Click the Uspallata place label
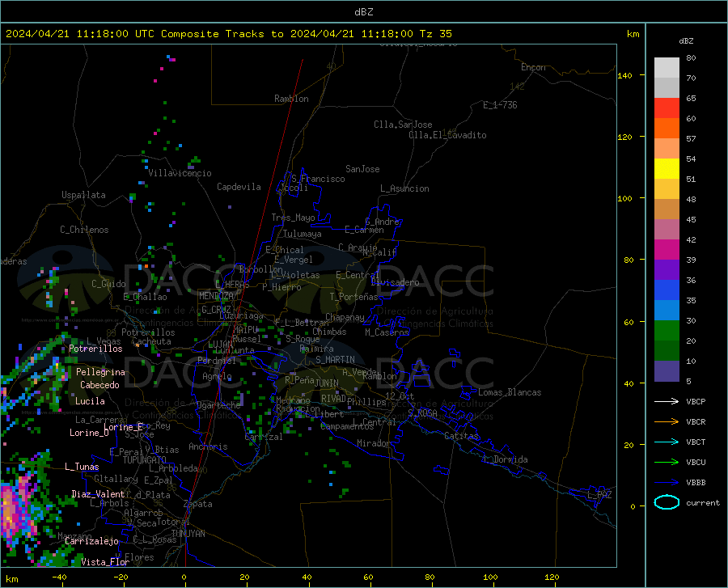728x588 pixels. pyautogui.click(x=83, y=195)
